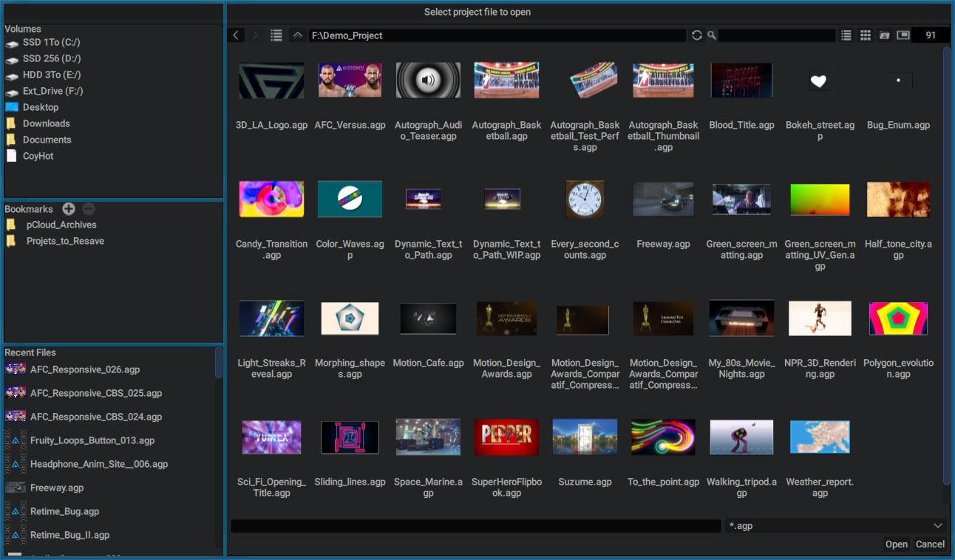Select the SuperHeroFlipbook.agp thumbnail
Image resolution: width=955 pixels, height=560 pixels.
[506, 437]
